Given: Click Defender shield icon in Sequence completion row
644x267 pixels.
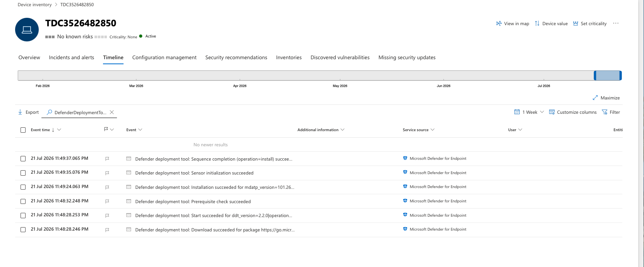Looking at the screenshot, I should (405, 158).
